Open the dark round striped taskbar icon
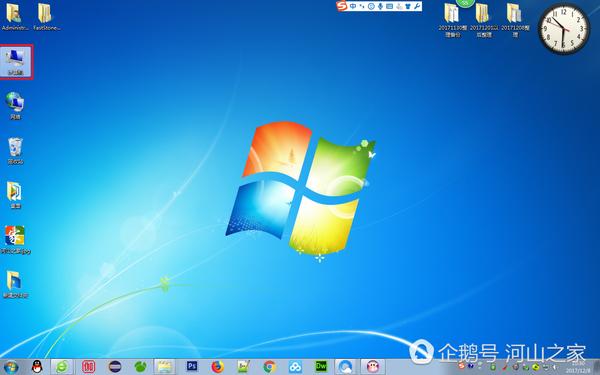600x375 pixels. pyautogui.click(x=114, y=367)
